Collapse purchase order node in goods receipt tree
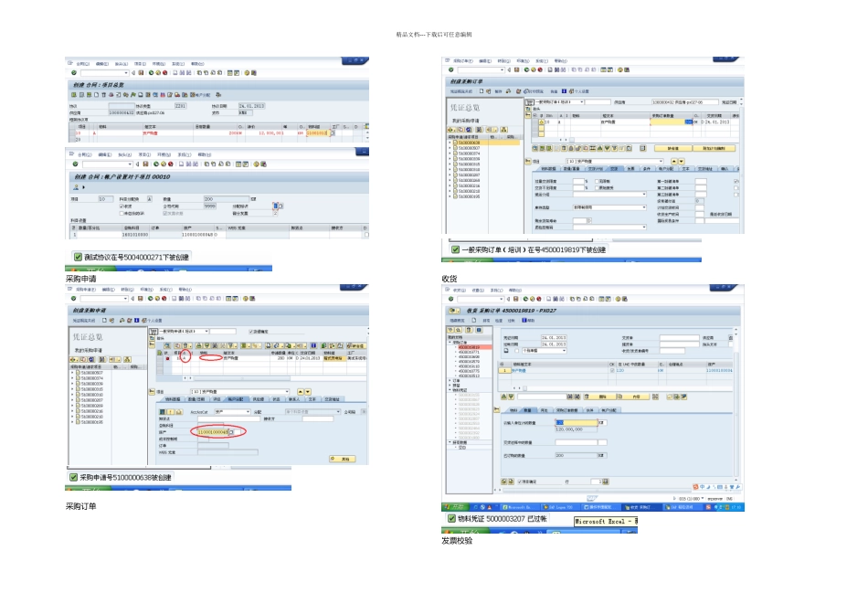The image size is (868, 614). (x=450, y=342)
